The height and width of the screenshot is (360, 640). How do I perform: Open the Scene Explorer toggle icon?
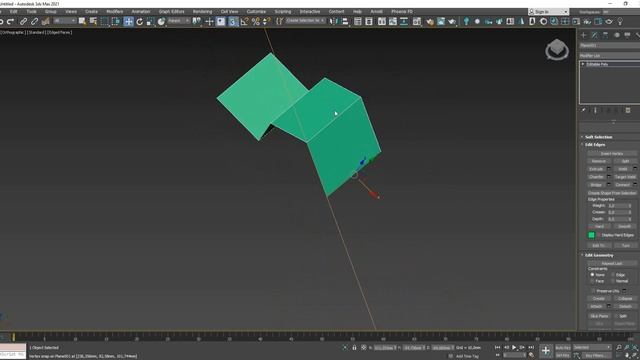(358, 21)
